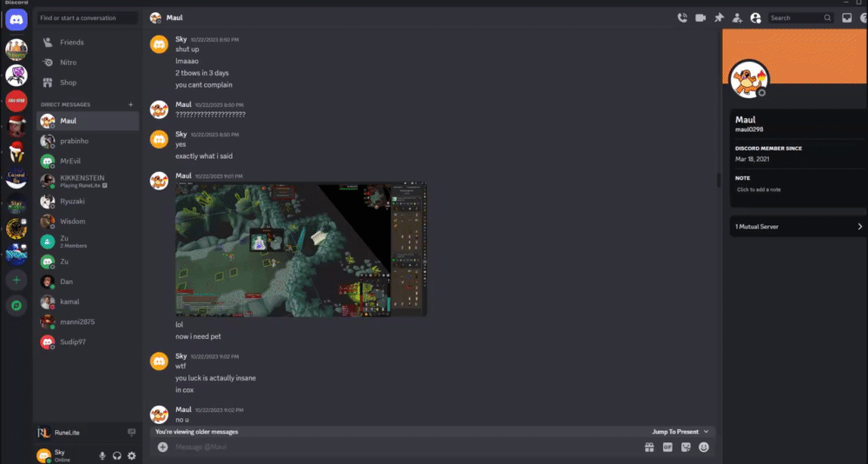Open User Settings gear
868x464 pixels.
tap(132, 455)
